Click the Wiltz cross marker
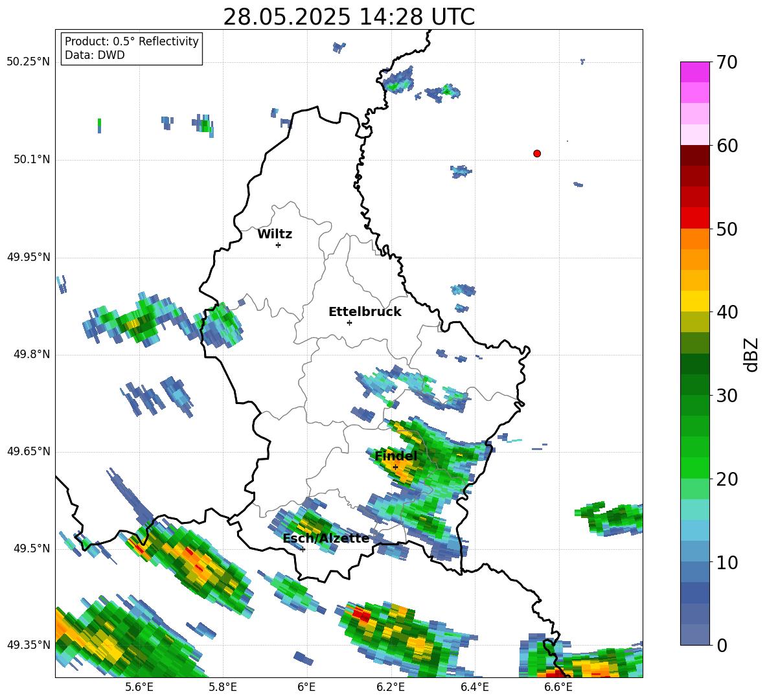 click(279, 245)
